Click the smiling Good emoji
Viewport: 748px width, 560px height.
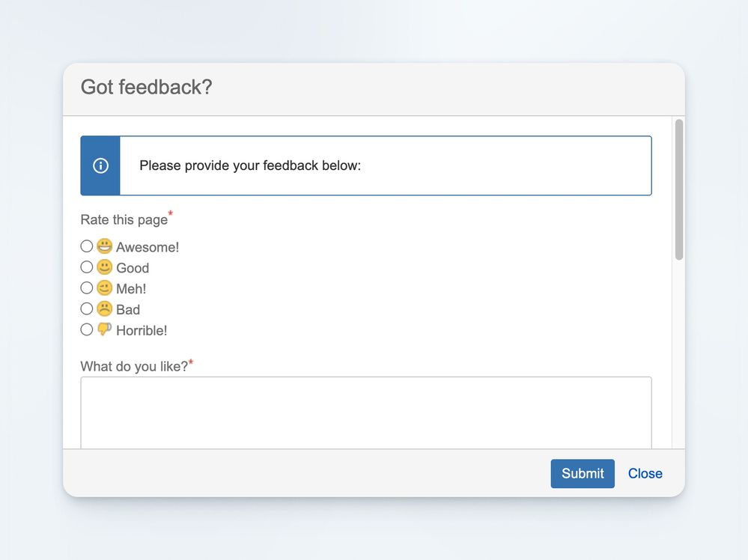click(x=104, y=267)
